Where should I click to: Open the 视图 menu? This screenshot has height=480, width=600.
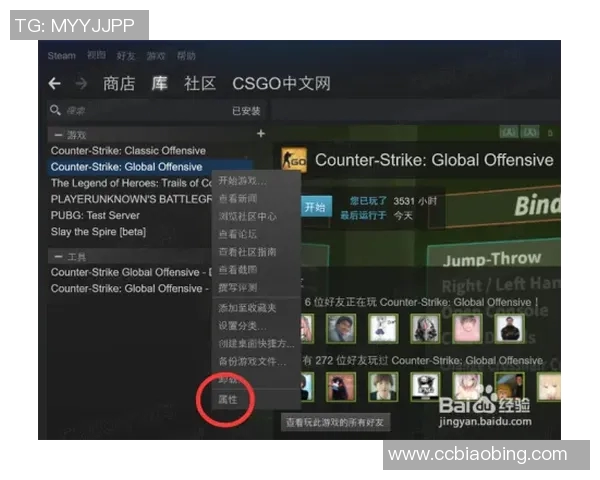96,56
